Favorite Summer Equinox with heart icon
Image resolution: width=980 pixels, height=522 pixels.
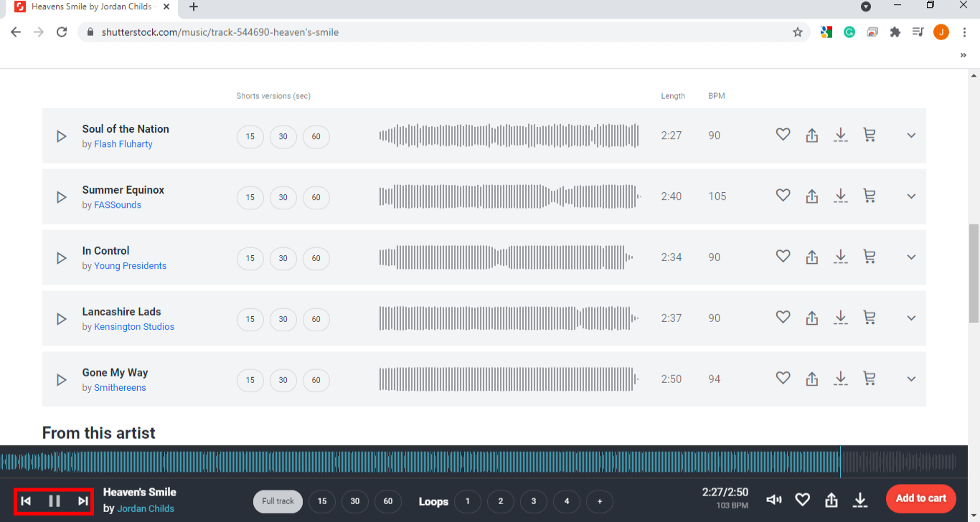click(783, 196)
